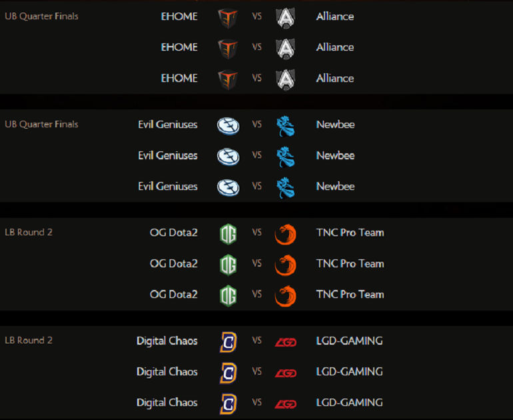Select LGD-GAMING team name in second DC row

(x=349, y=371)
